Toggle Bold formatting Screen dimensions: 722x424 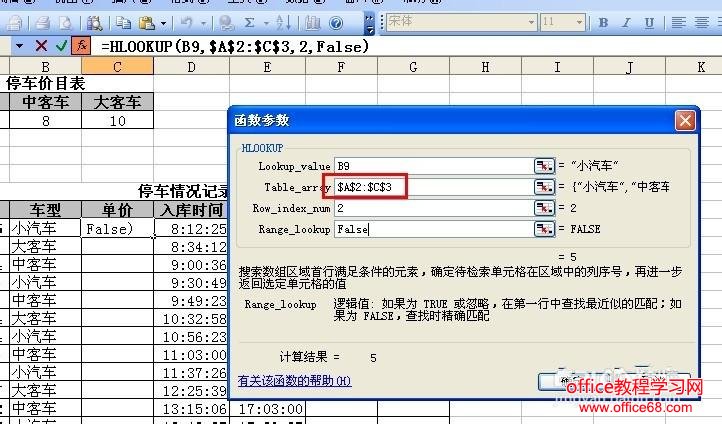(603, 22)
